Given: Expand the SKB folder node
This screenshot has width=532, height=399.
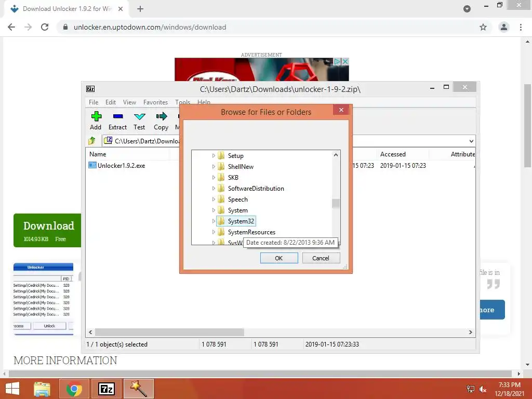Looking at the screenshot, I should (x=214, y=177).
